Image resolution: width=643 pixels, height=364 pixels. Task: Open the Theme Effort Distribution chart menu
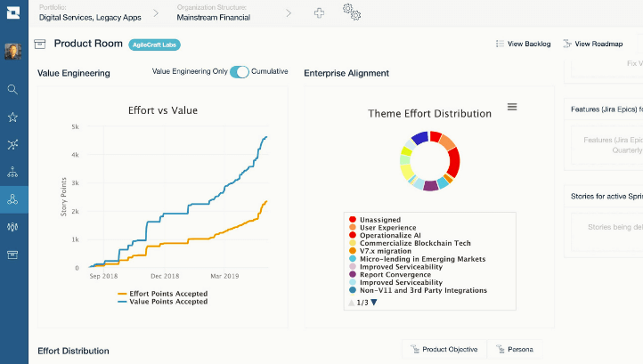click(512, 107)
